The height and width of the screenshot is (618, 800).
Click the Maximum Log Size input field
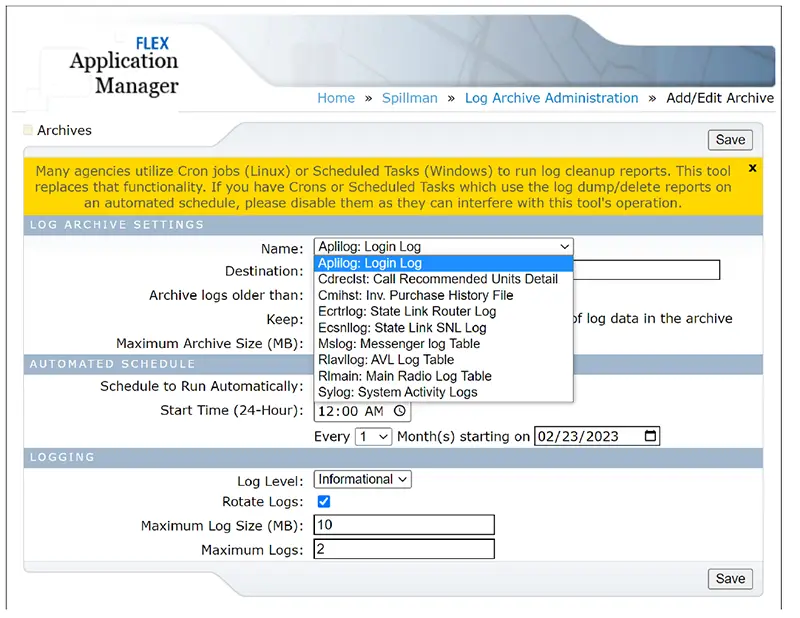point(404,526)
